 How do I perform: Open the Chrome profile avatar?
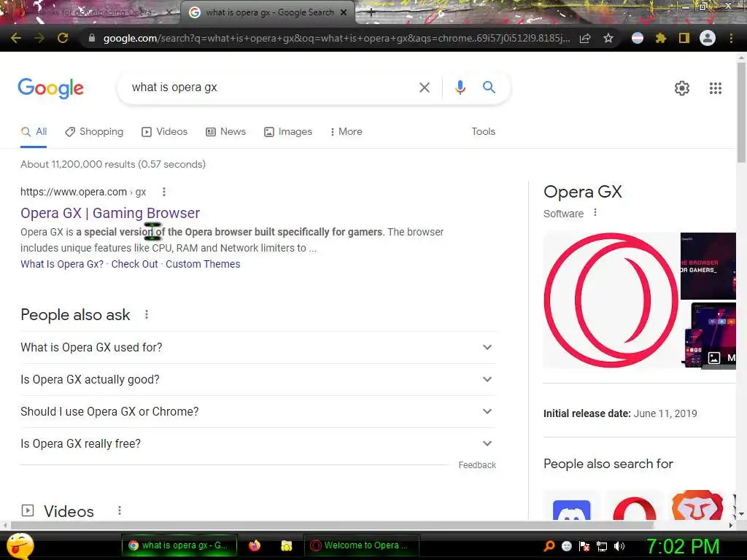[708, 38]
